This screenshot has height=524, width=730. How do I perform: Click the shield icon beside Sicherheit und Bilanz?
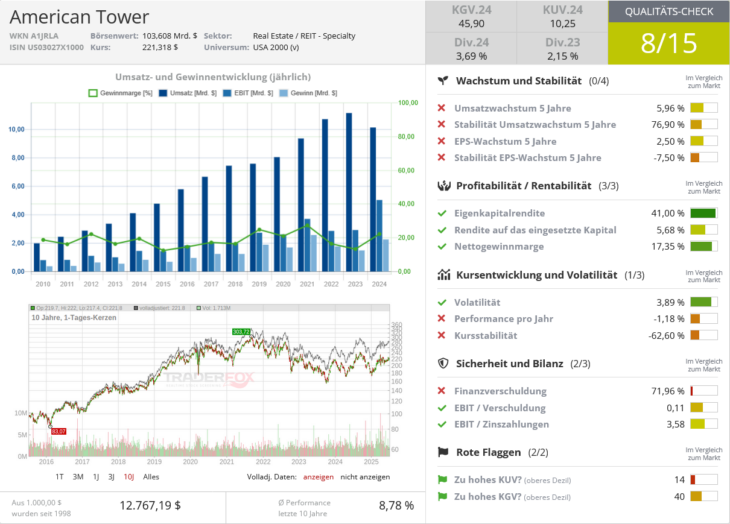point(443,363)
